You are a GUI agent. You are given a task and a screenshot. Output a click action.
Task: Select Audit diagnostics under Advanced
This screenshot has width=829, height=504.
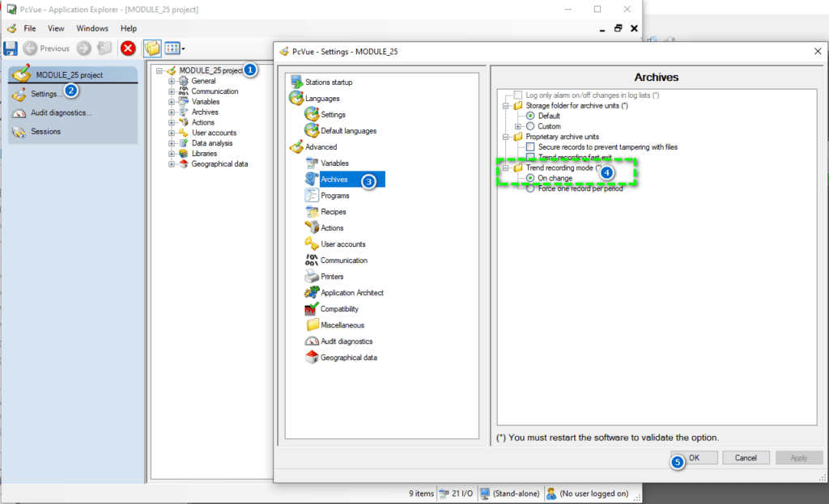pos(346,341)
